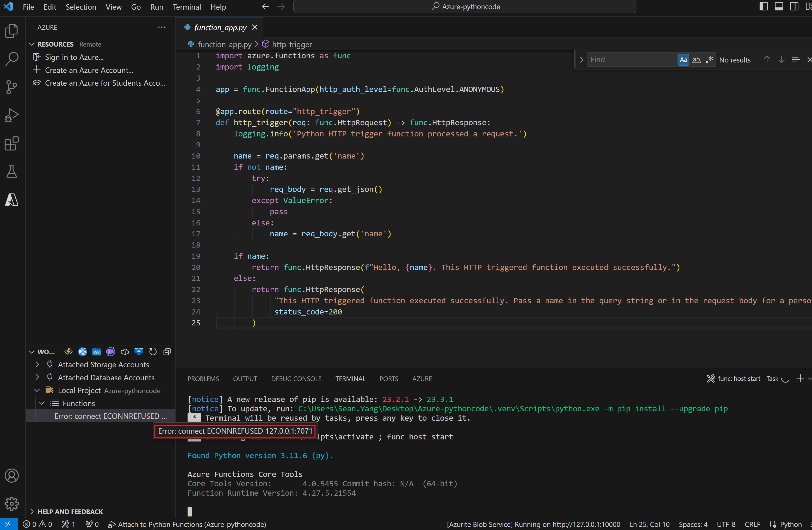
Task: Open the Terminal menu
Action: click(x=187, y=7)
